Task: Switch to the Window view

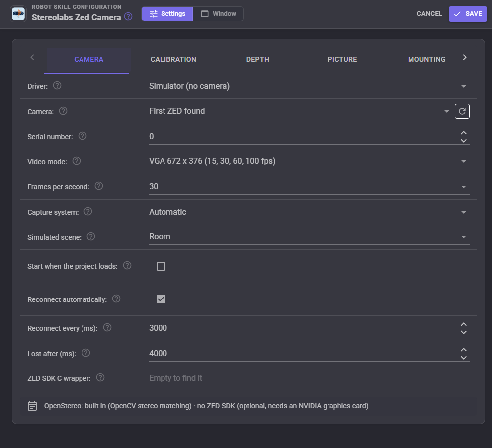Action: tap(218, 14)
